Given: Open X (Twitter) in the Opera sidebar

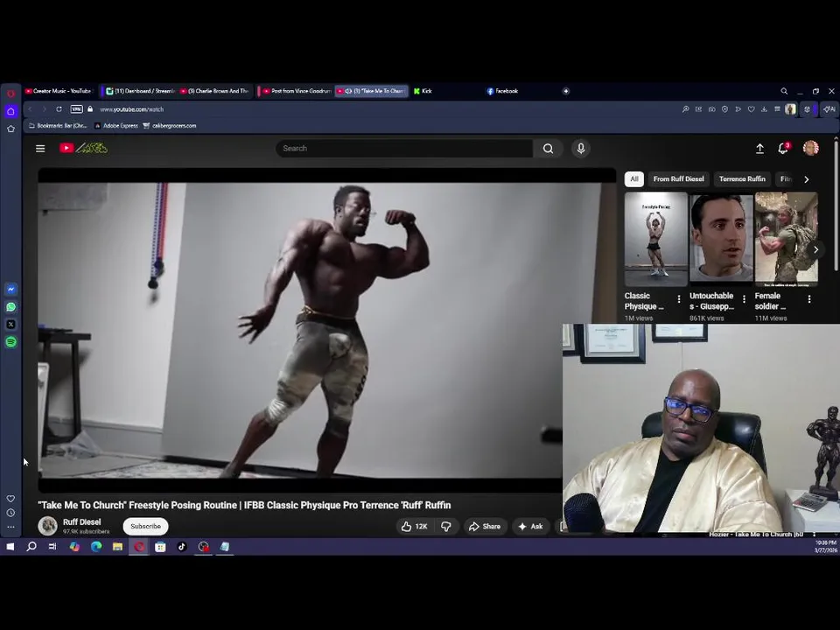Looking at the screenshot, I should tap(11, 325).
